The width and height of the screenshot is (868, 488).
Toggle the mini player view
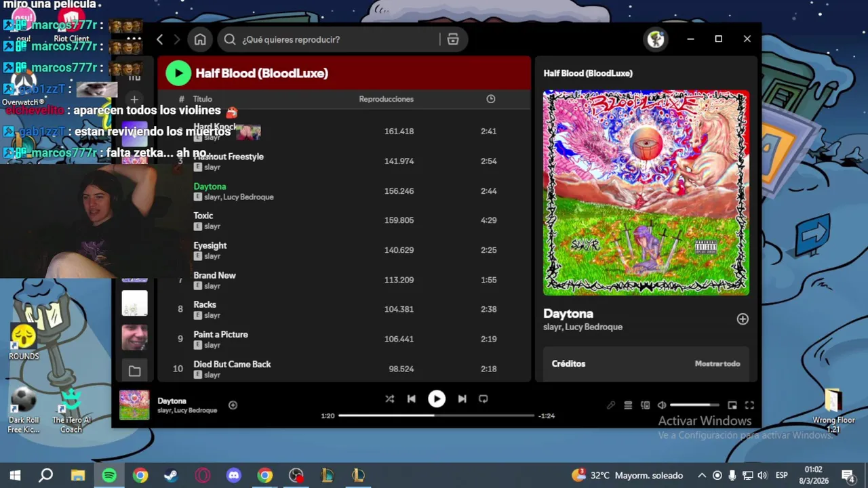coord(732,405)
